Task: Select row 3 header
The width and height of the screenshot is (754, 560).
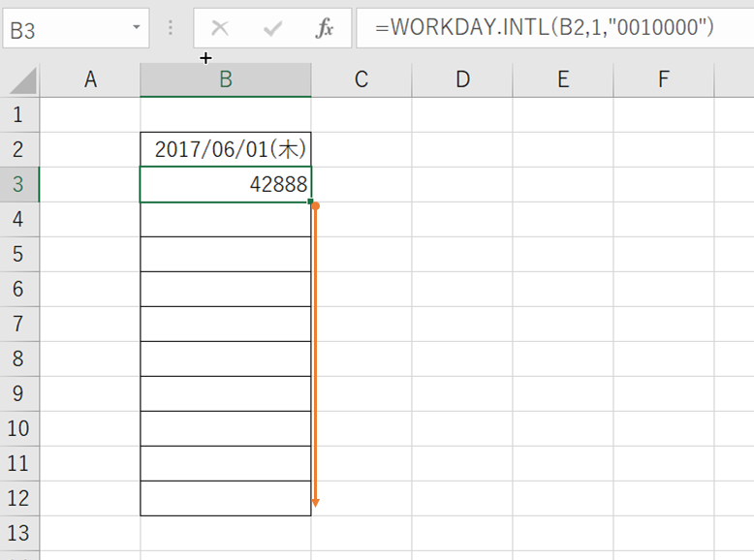Action: click(19, 185)
